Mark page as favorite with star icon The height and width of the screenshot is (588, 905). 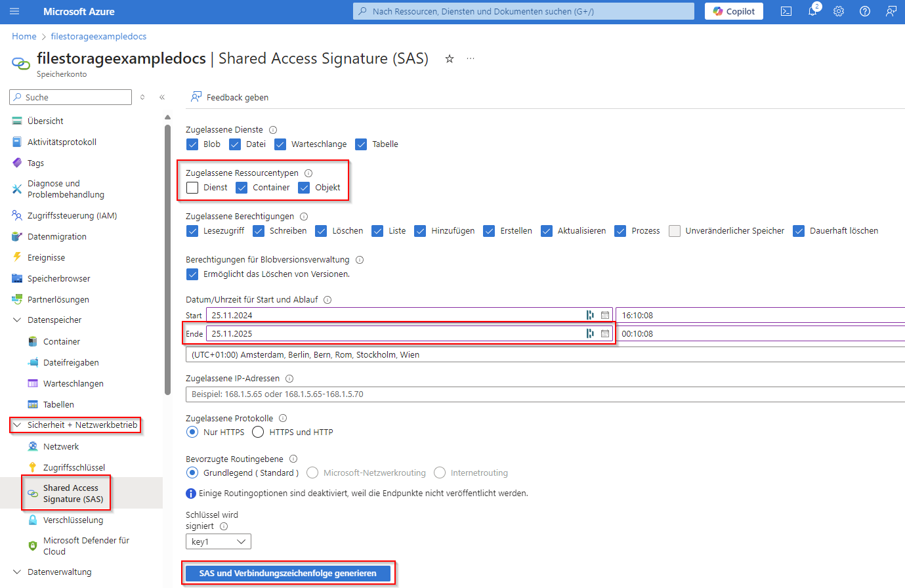(x=450, y=58)
